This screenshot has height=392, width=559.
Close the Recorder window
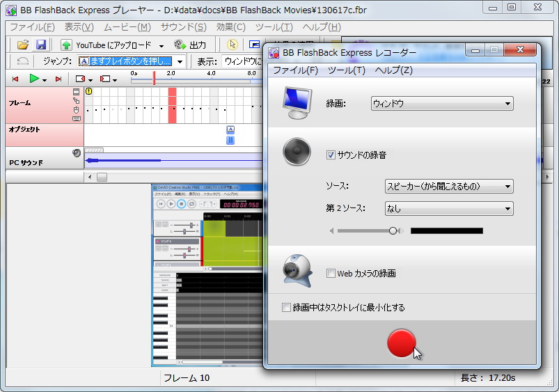[520, 50]
